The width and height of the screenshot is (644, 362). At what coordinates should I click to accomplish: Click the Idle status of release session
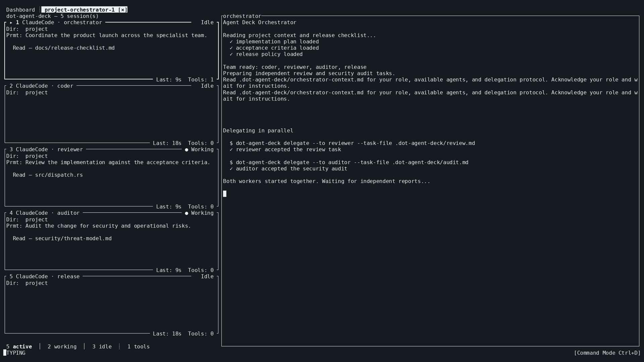click(x=207, y=277)
